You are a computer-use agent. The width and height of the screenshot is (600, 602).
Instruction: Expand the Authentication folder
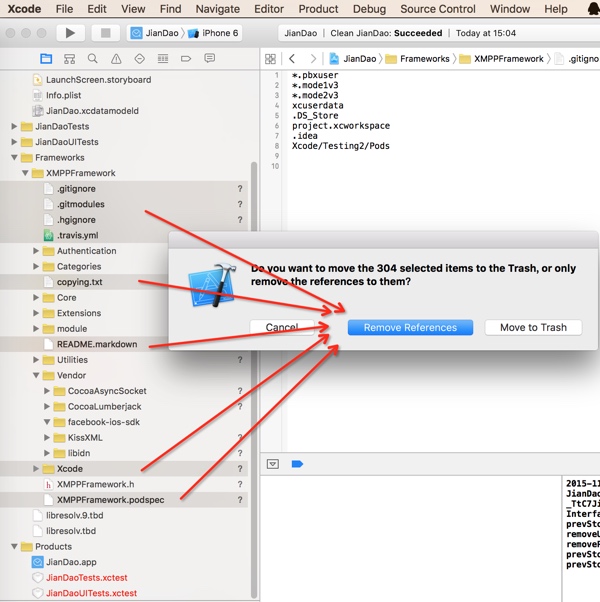[x=36, y=251]
